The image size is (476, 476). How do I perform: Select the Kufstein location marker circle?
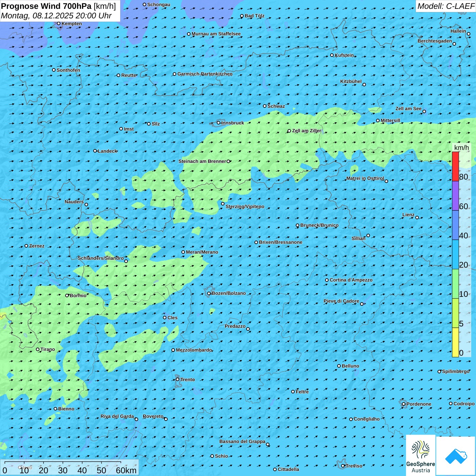point(332,55)
